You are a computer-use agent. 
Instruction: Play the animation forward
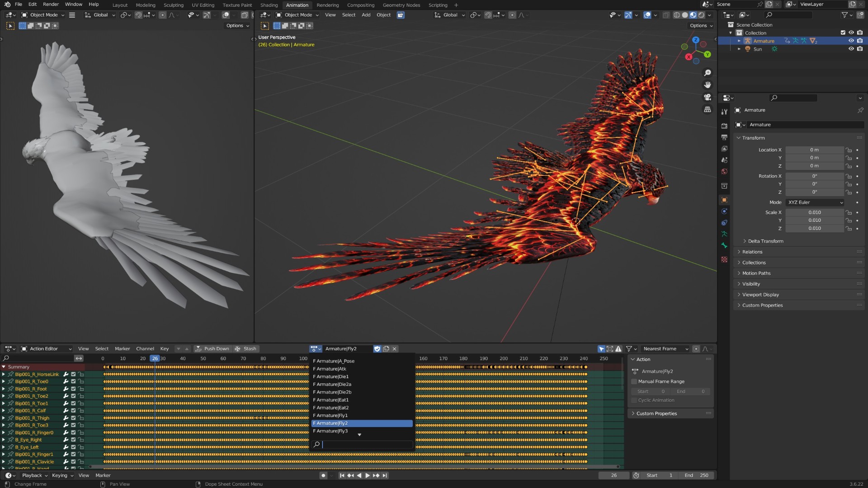point(368,475)
